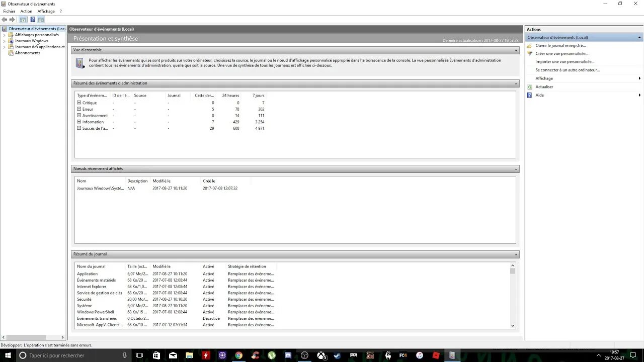The image size is (644, 362).
Task: Expand Journaux Windows tree node arrow
Action: point(5,41)
